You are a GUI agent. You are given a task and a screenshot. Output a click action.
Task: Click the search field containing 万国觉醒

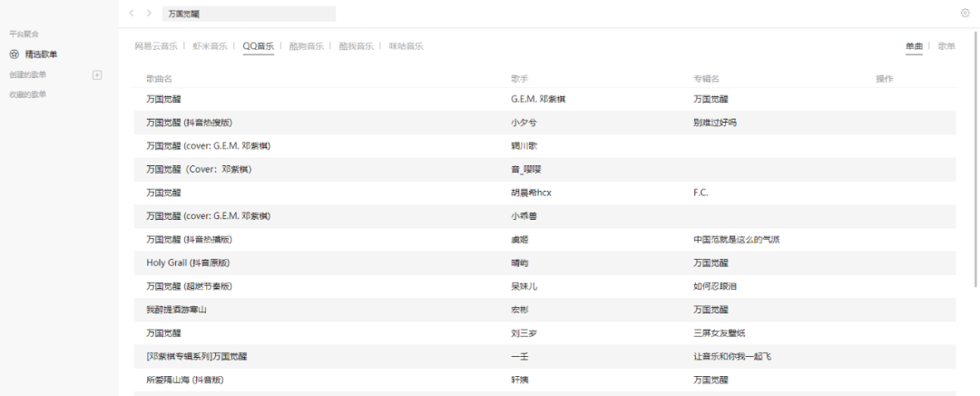click(x=248, y=14)
